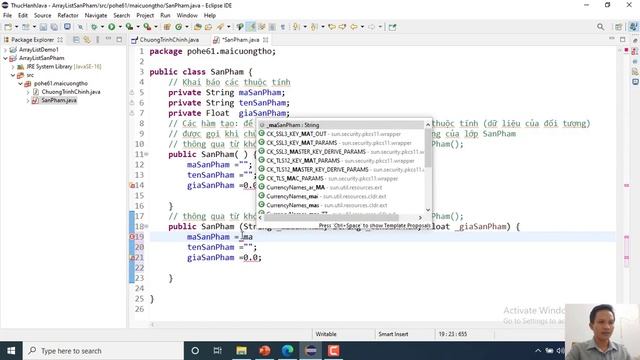
Task: Click the Save All toolbar icon
Action: click(54, 27)
